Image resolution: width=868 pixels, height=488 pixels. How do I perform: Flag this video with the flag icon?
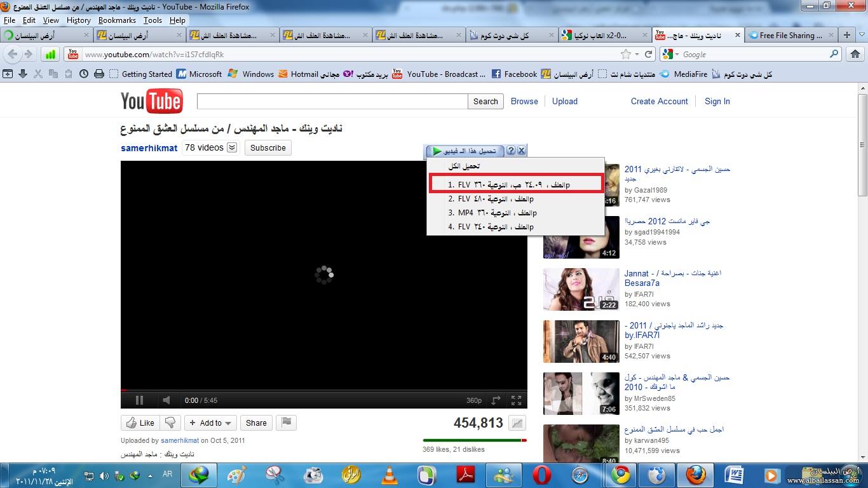(x=287, y=423)
